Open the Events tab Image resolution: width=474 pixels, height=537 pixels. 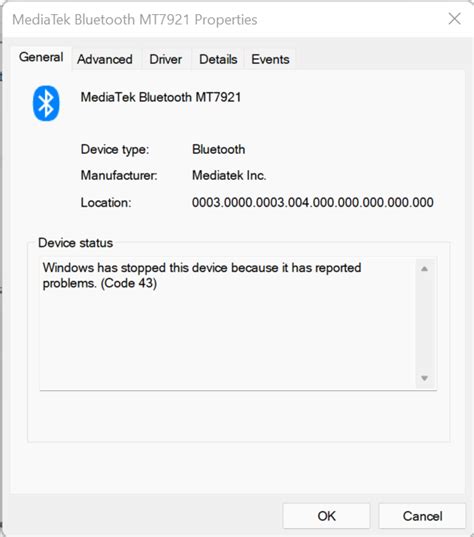[x=270, y=60]
